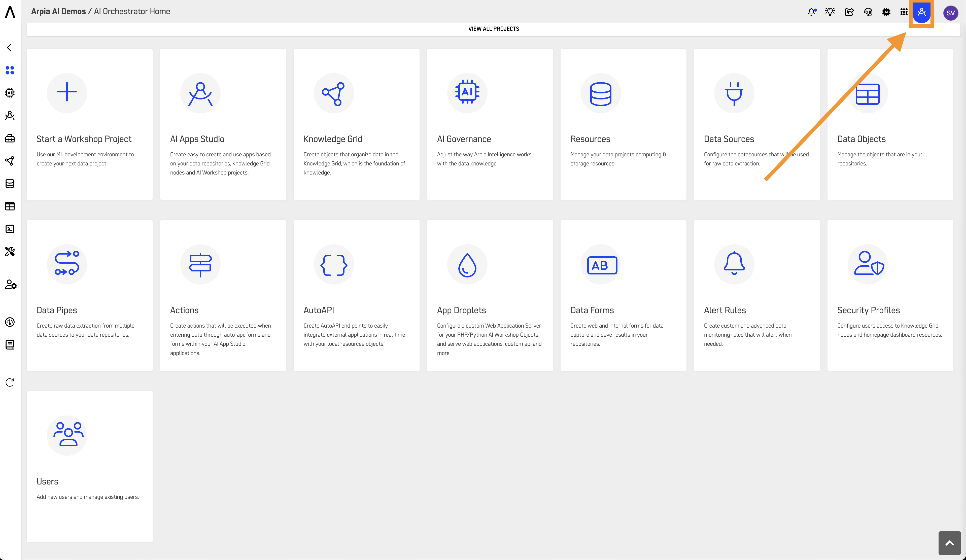
Task: Open user settings gear icon in sidebar
Action: pyautogui.click(x=11, y=285)
